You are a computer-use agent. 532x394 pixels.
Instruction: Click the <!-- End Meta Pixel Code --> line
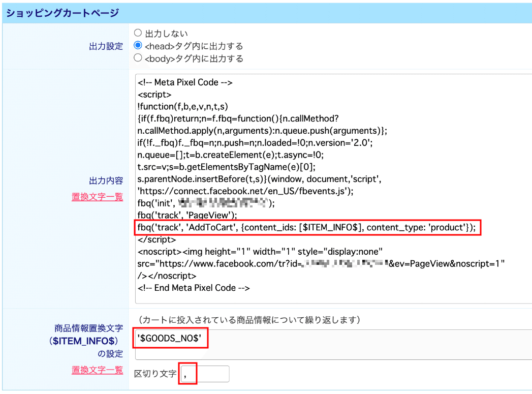(x=194, y=288)
